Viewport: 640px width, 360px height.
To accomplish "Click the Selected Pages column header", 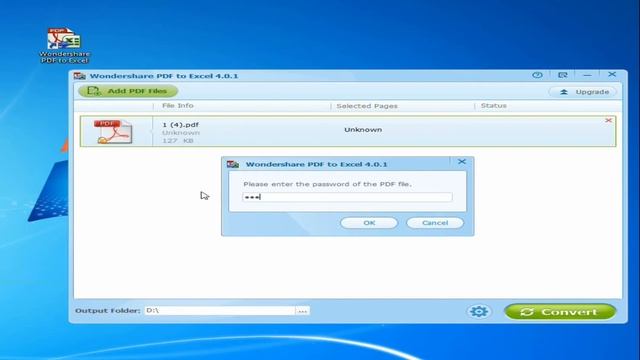I will [x=367, y=106].
